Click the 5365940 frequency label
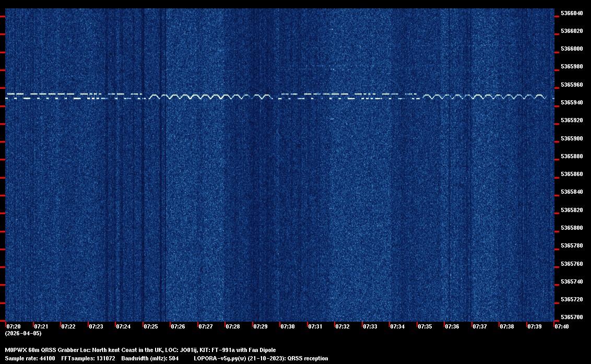This screenshot has height=364, width=591. pos(572,103)
